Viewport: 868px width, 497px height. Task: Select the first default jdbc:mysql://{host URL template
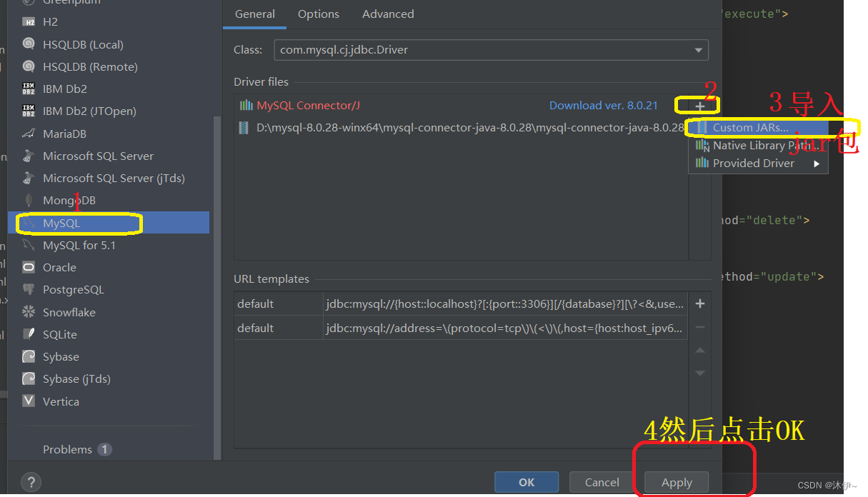click(461, 303)
